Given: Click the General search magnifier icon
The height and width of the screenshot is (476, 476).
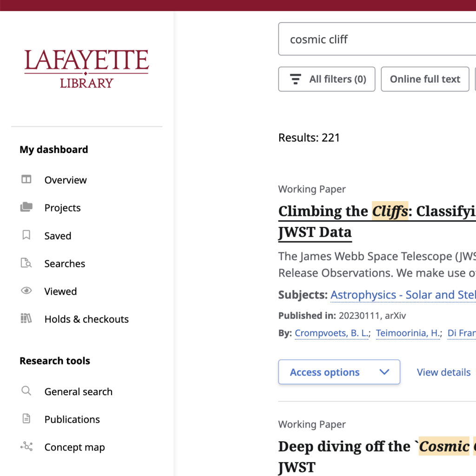Looking at the screenshot, I should click(26, 390).
